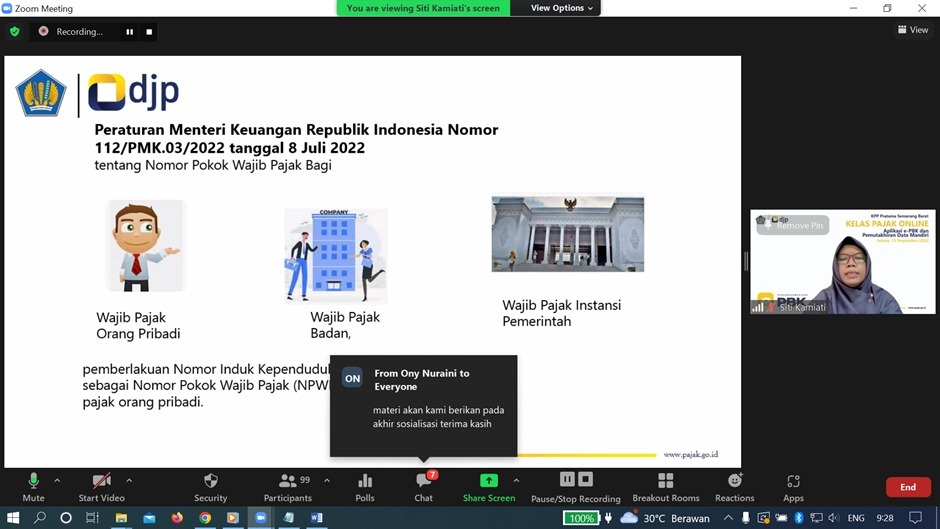
Task: Open the Polls panel
Action: pos(365,486)
